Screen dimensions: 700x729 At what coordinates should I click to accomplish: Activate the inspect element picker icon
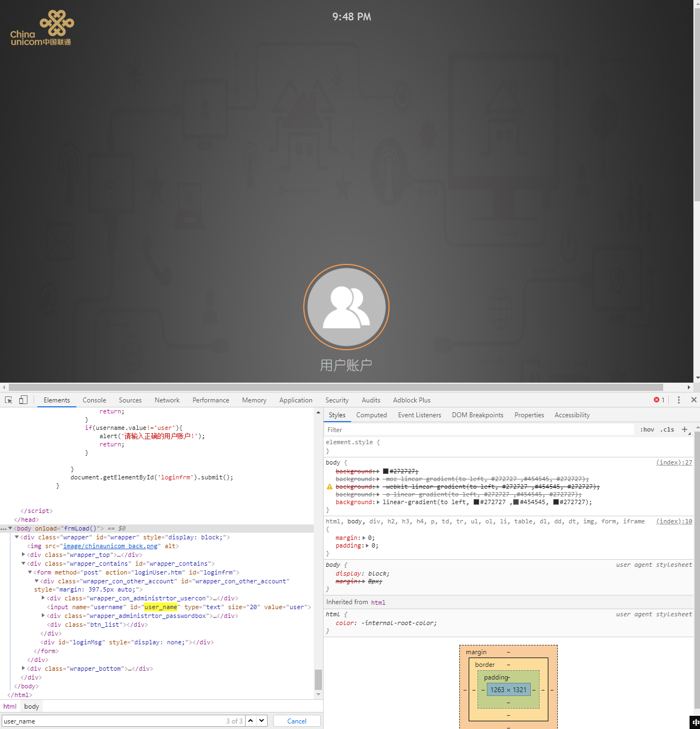pyautogui.click(x=9, y=400)
